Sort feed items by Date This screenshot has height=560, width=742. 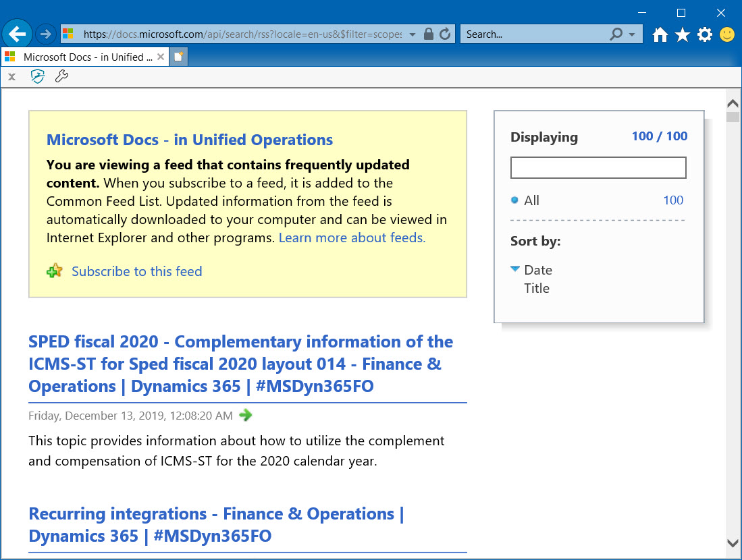(538, 270)
